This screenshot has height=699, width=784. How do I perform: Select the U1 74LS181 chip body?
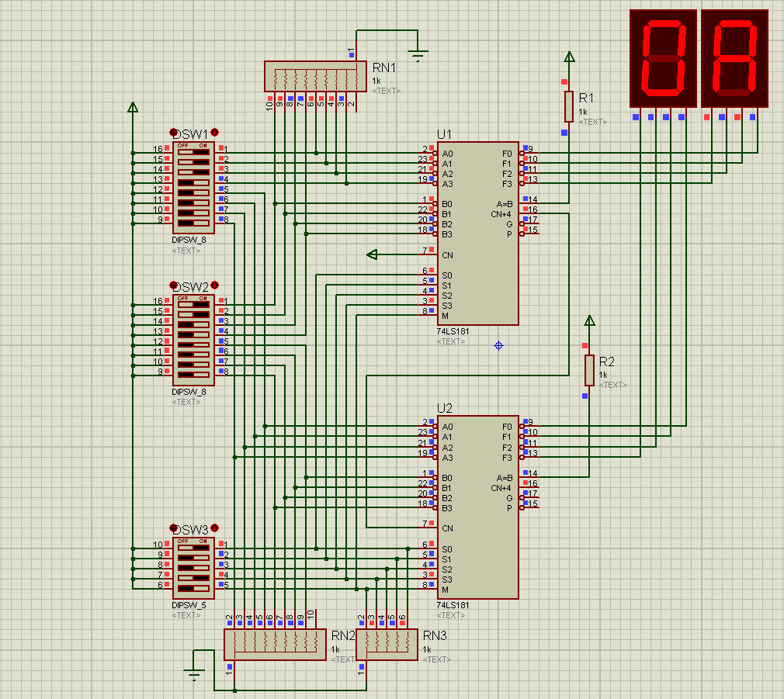tap(477, 233)
